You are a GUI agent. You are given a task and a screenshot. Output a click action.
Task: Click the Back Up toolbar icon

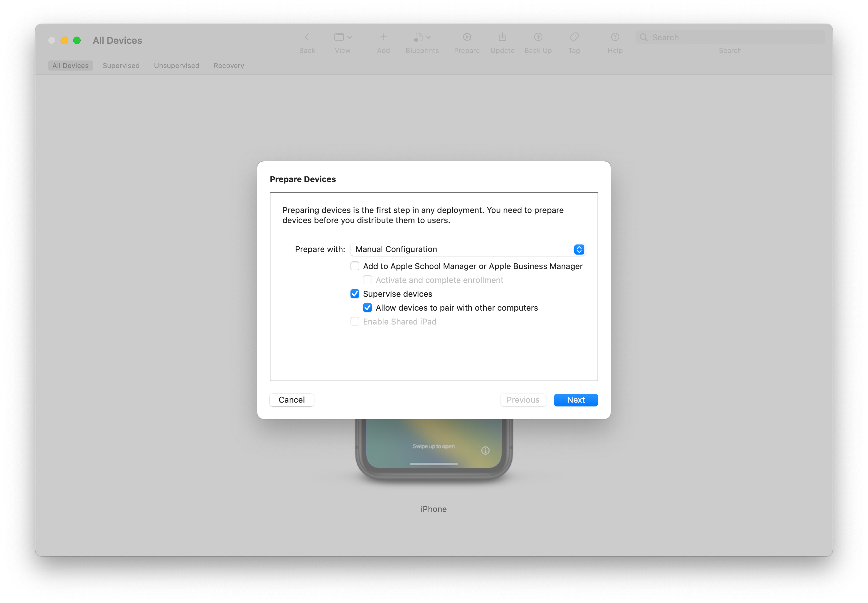tap(538, 37)
